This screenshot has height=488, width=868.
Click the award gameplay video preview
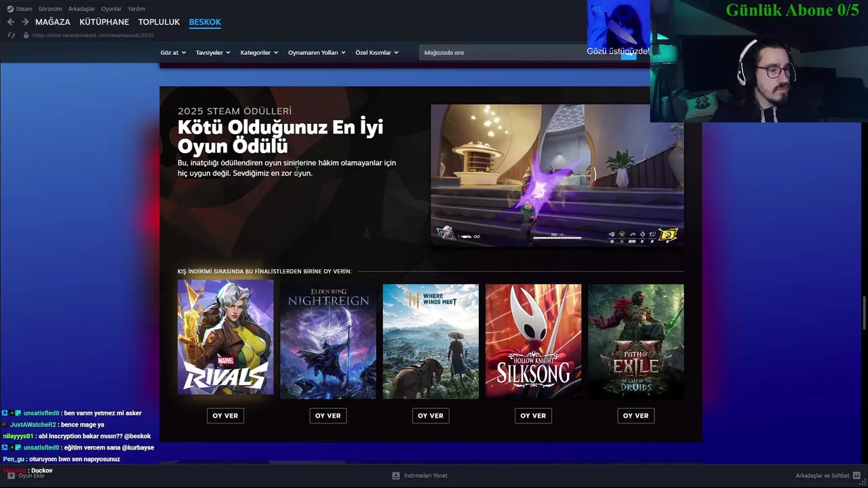[x=557, y=175]
